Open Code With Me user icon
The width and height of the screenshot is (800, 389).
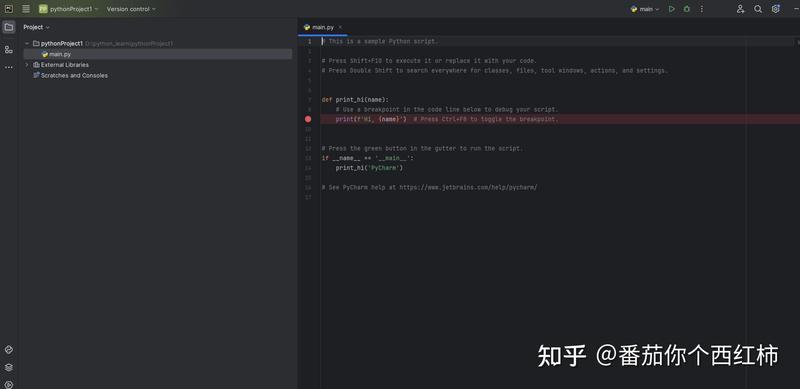740,9
